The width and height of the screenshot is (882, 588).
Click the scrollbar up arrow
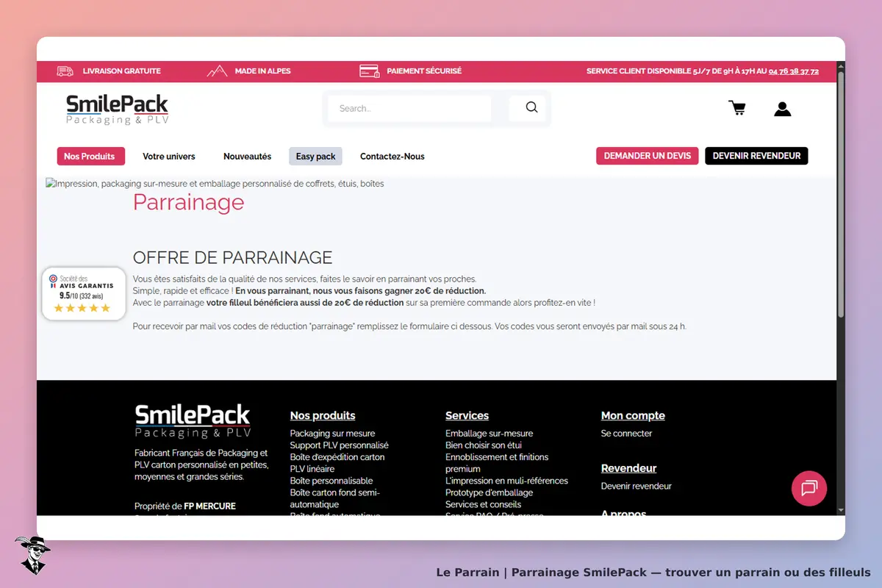click(841, 66)
